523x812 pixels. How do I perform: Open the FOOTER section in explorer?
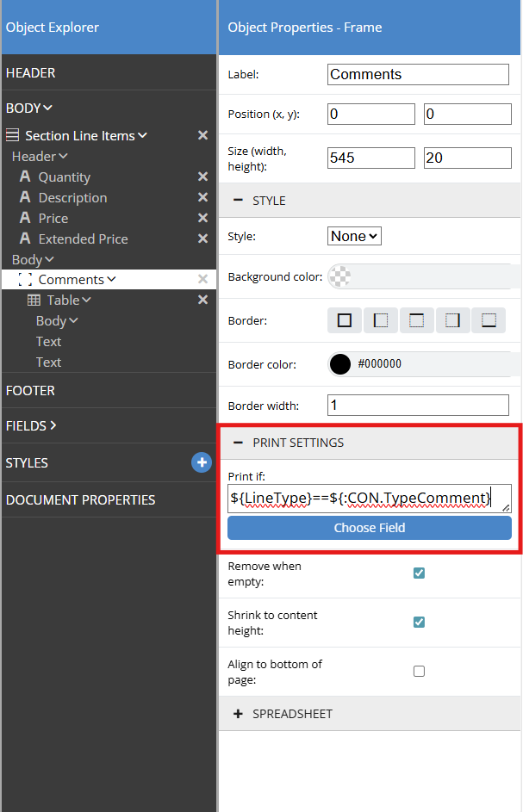pos(30,390)
